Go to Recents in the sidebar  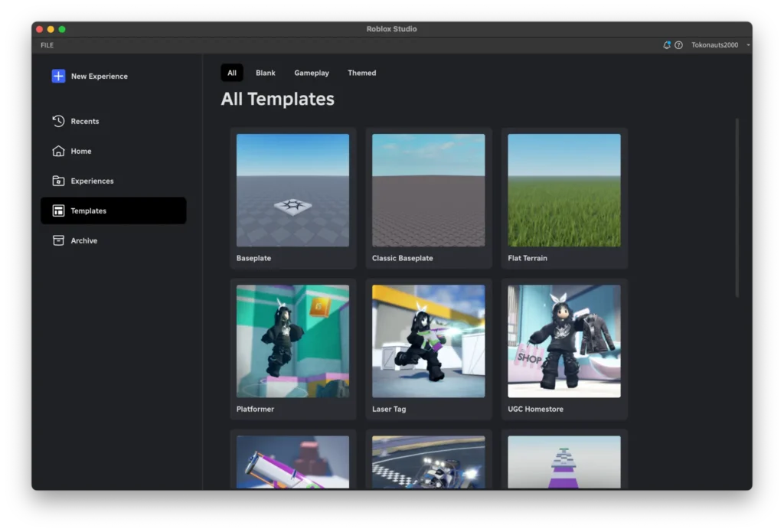(113, 121)
